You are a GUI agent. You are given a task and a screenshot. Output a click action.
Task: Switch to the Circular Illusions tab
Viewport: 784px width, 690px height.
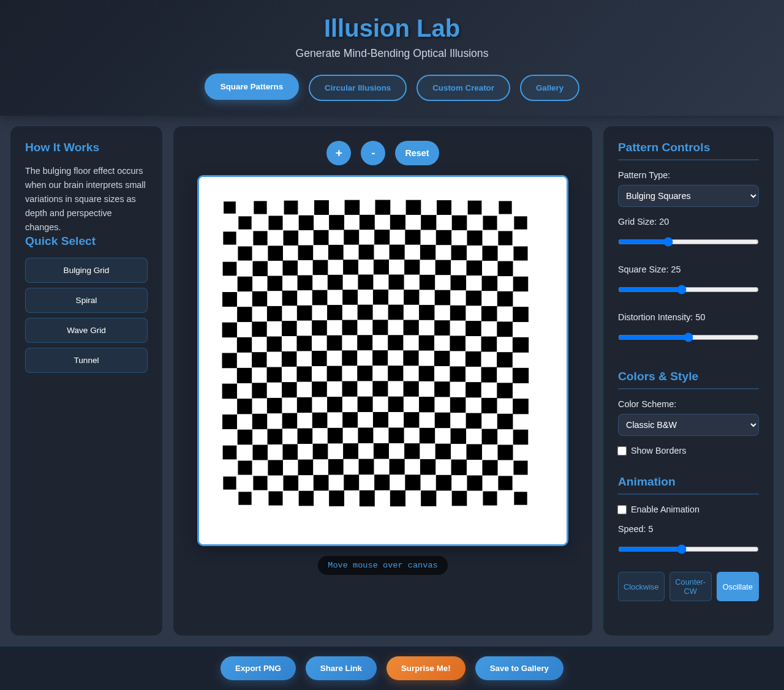[358, 88]
